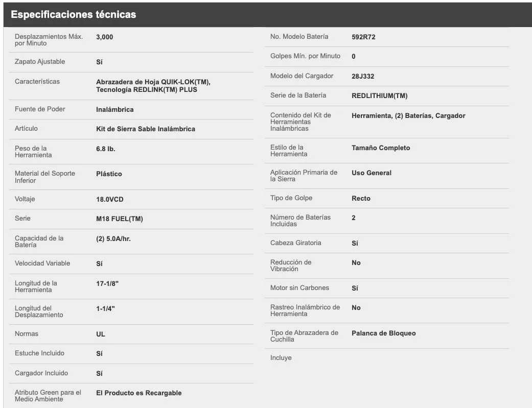This screenshot has width=532, height=408.
Task: Click the Voltaje label
Action: point(25,199)
